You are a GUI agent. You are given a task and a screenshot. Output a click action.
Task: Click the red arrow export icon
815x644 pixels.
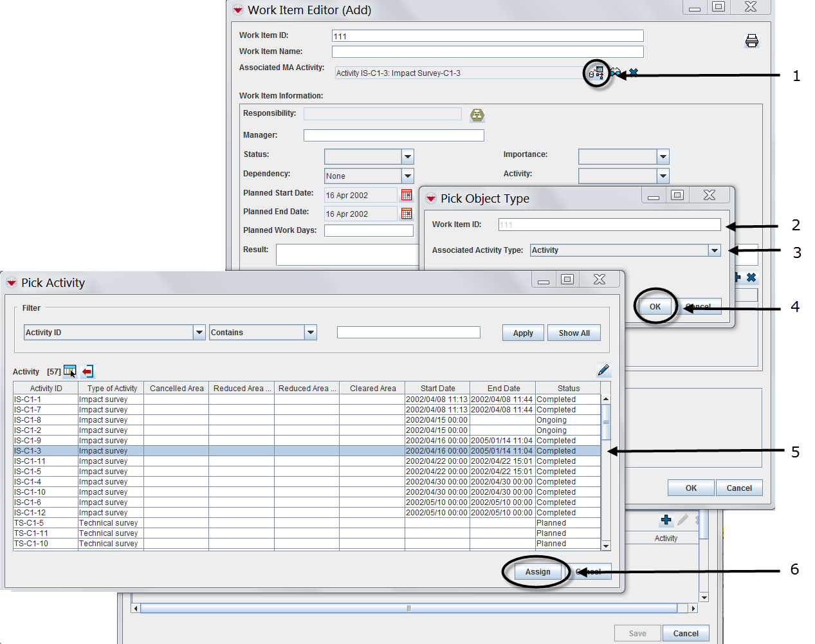coord(87,371)
